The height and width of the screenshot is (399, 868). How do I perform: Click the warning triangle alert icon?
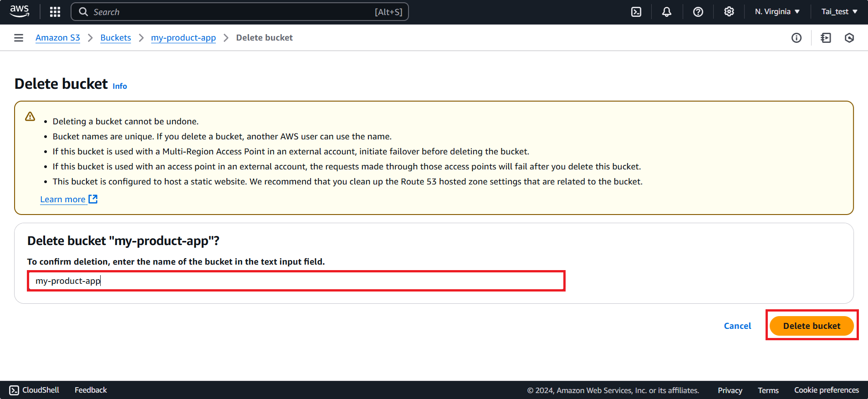(x=30, y=117)
